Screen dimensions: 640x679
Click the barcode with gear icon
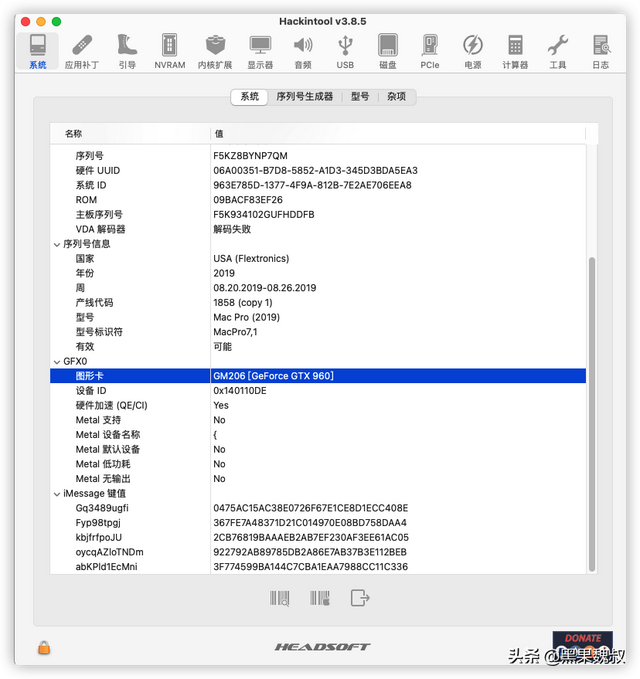320,598
